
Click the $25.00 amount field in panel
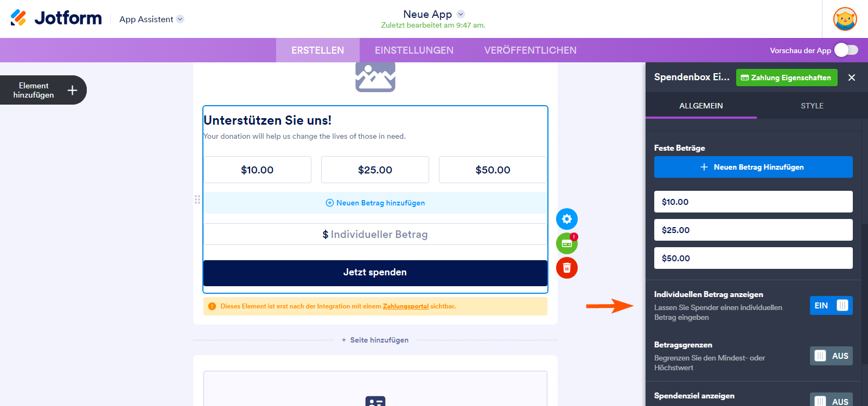pos(753,230)
